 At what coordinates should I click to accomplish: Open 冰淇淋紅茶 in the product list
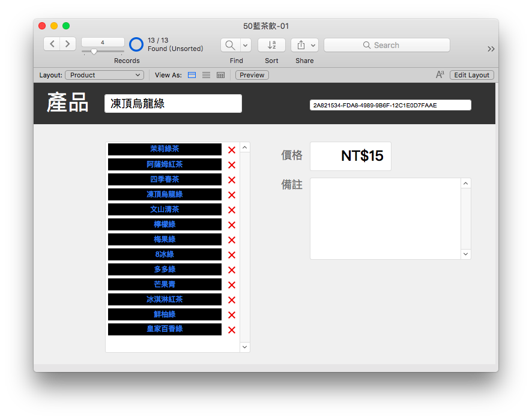[165, 299]
